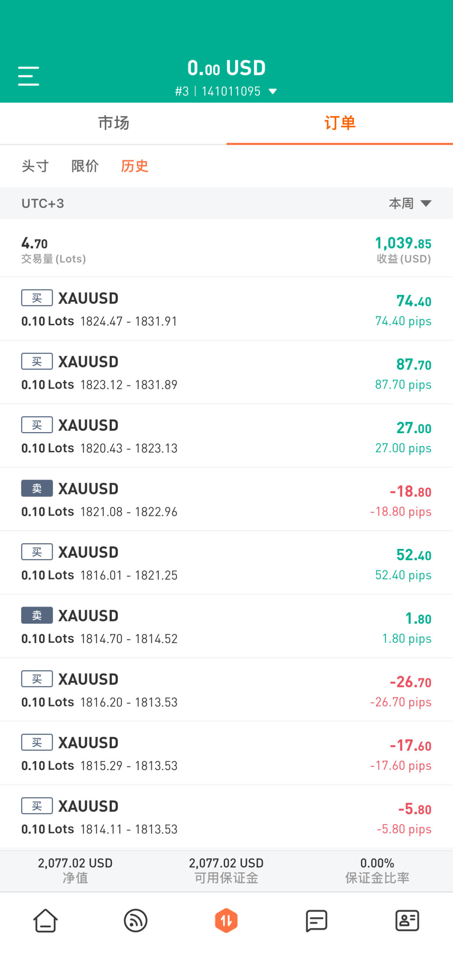Open the sell order 1814.70 - 1814.52
Image resolution: width=453 pixels, height=980 pixels.
(226, 626)
